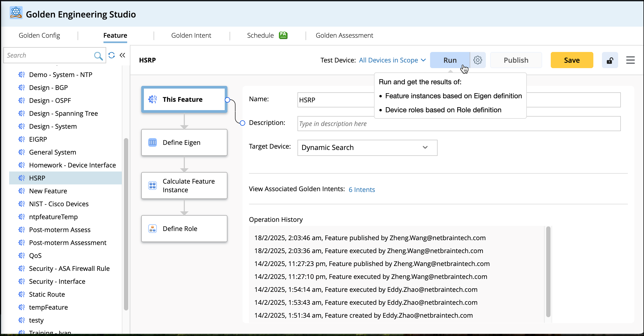
Task: Open Run settings gear icon
Action: [478, 60]
